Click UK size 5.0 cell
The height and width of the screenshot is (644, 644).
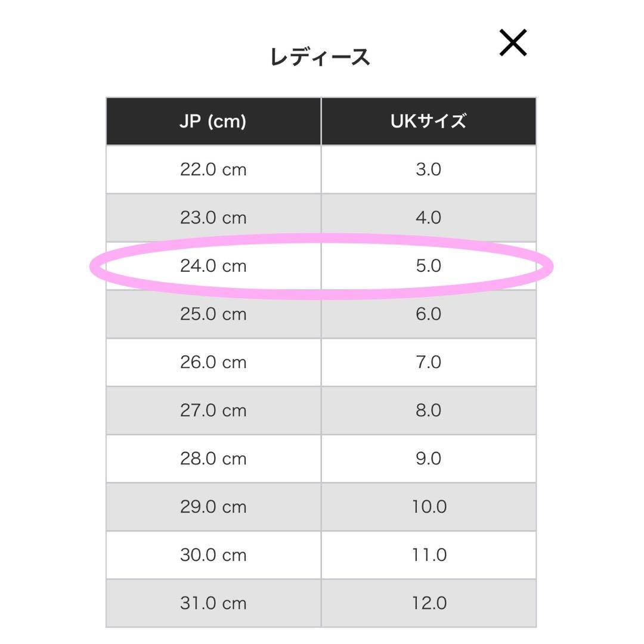[428, 266]
